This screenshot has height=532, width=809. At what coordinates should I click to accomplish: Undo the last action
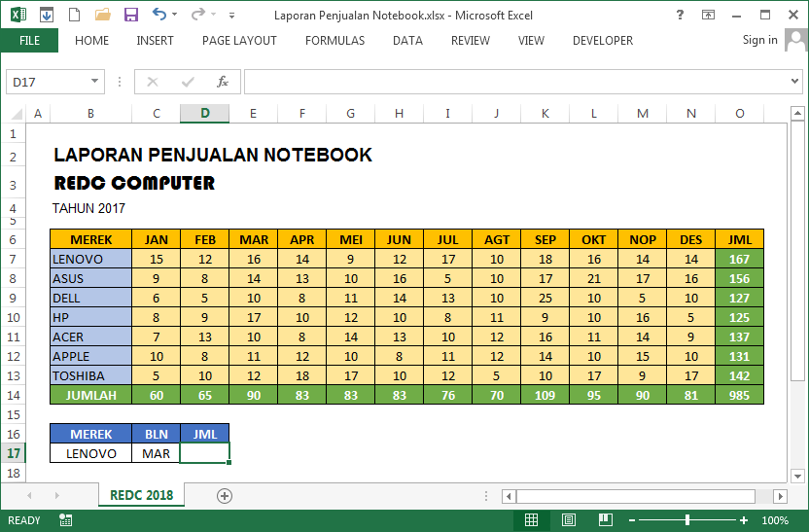tap(158, 14)
